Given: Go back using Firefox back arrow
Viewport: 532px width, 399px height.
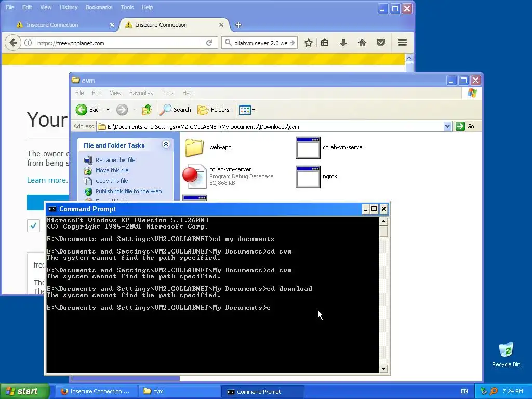Looking at the screenshot, I should click(13, 43).
